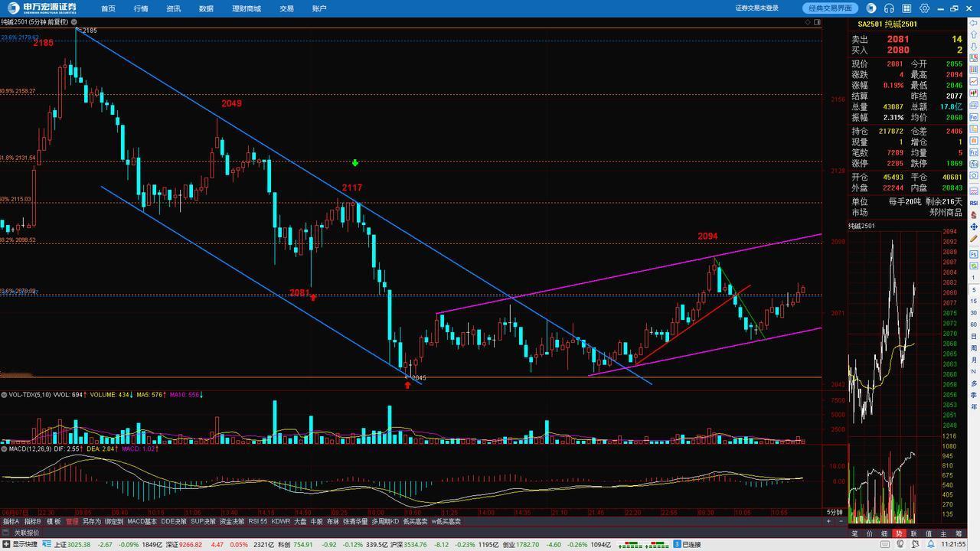
Task: Expand the 关联报价 panel
Action: (27, 533)
